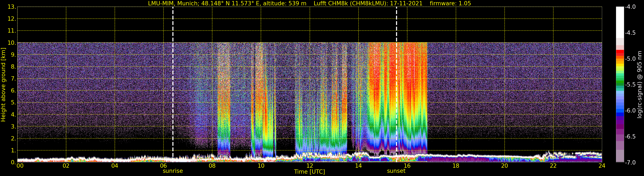Click the x-axis tick label "04"
This screenshot has width=644, height=176.
click(115, 166)
